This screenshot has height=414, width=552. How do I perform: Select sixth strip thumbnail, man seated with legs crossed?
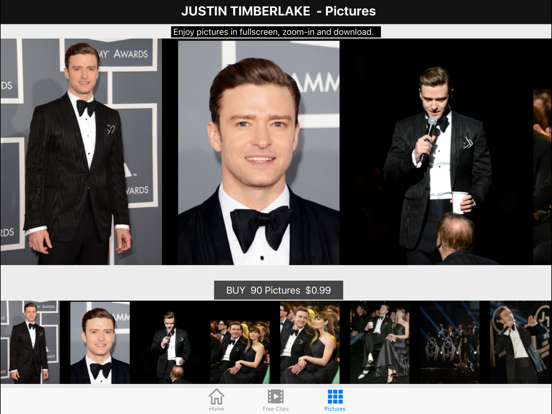[x=380, y=342]
